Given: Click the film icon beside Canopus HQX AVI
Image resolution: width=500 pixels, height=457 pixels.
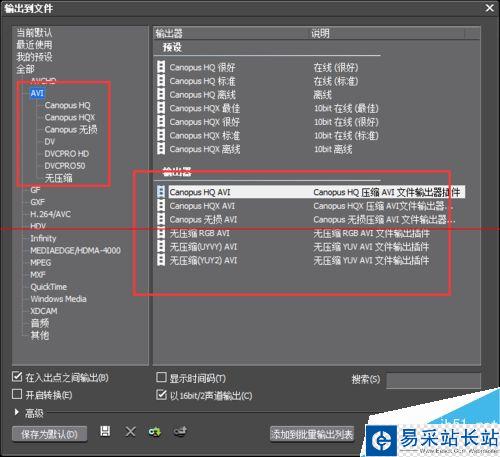Looking at the screenshot, I should coord(161,206).
